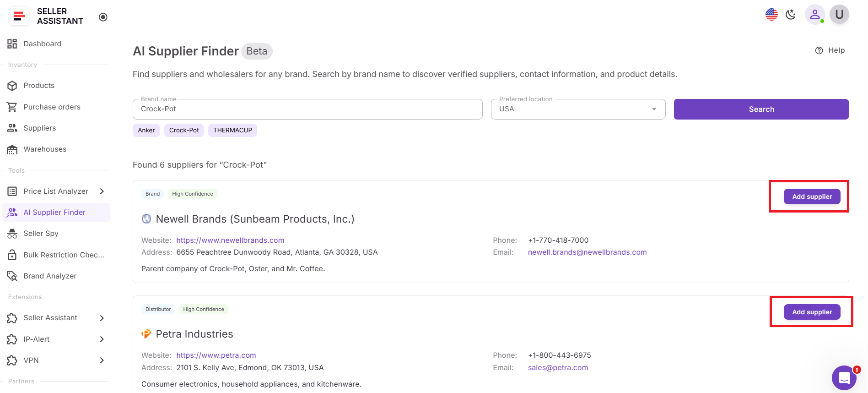Click the IP-Alert puzzle icon
The height and width of the screenshot is (393, 868).
click(x=12, y=339)
